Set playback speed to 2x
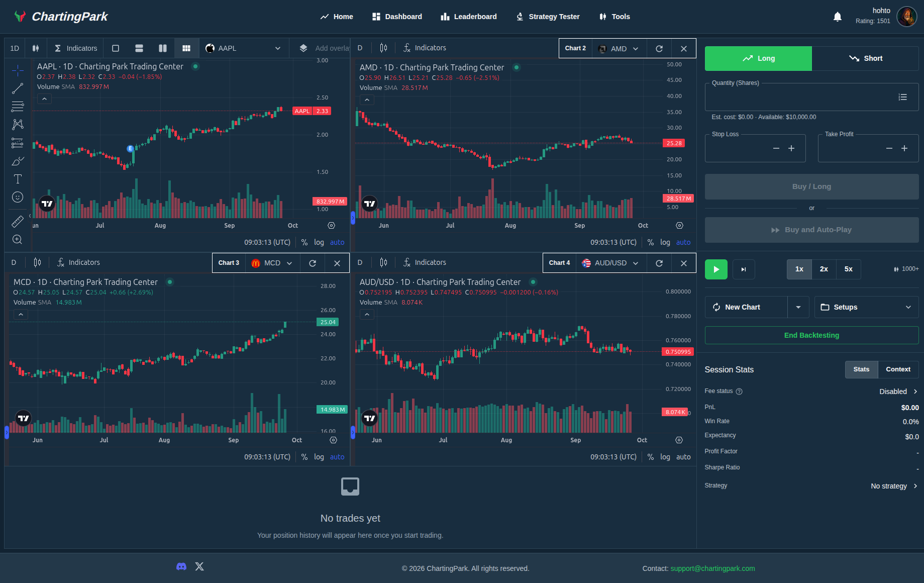924x583 pixels. pyautogui.click(x=824, y=269)
